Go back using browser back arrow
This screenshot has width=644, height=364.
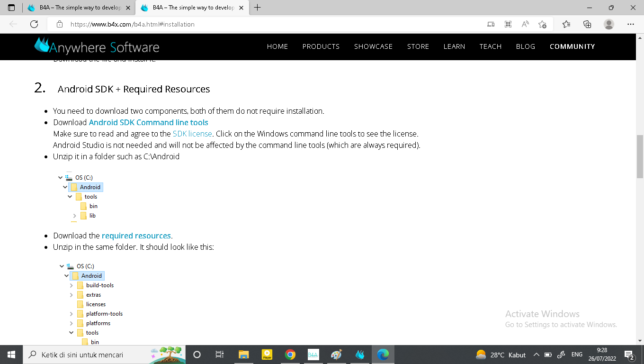[x=13, y=24]
